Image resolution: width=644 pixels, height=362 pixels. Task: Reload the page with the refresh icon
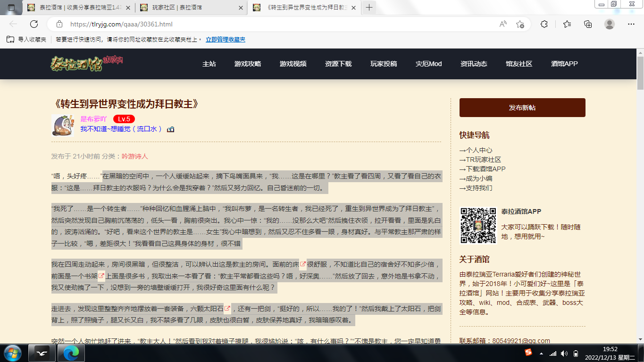[34, 24]
